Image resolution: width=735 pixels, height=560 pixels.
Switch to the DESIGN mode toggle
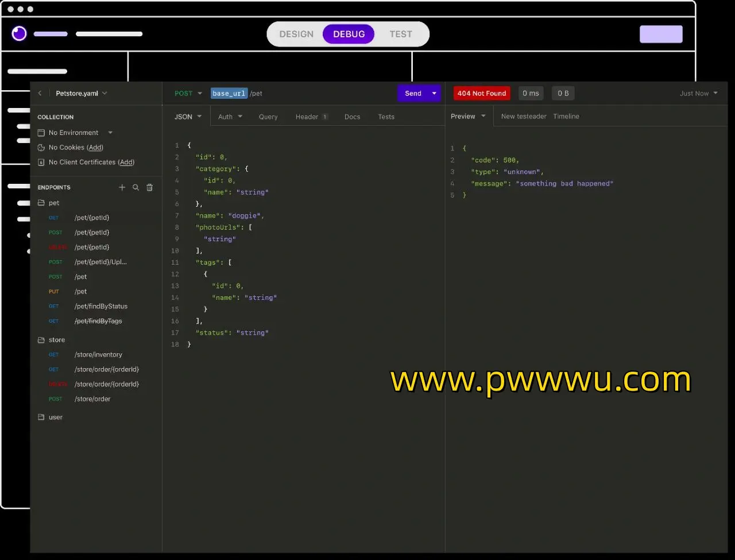(x=296, y=34)
